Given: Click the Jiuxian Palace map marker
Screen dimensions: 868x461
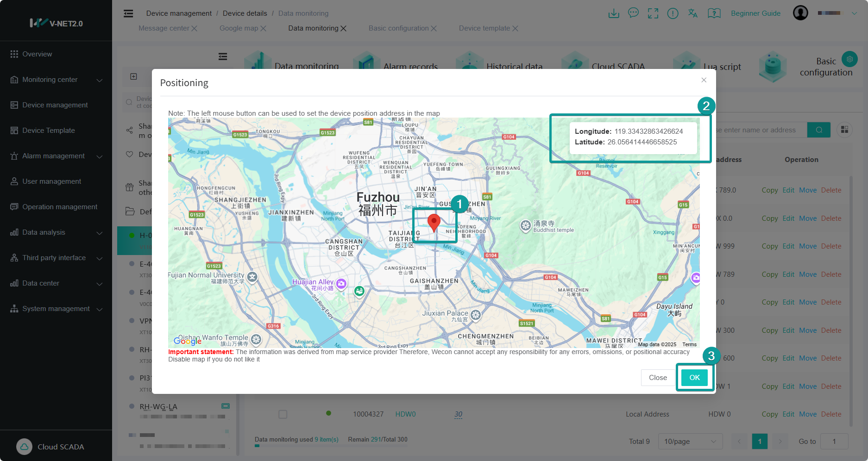Looking at the screenshot, I should pos(476,315).
